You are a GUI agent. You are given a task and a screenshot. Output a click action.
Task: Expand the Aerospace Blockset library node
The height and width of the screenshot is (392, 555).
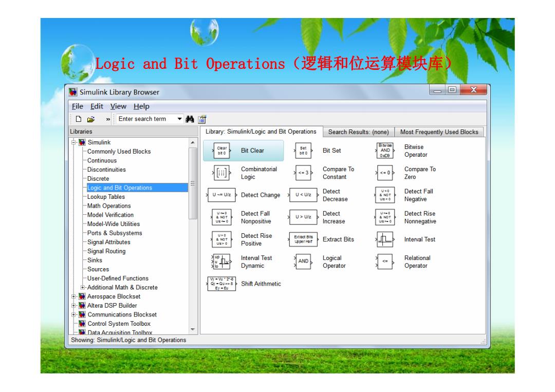[73, 296]
